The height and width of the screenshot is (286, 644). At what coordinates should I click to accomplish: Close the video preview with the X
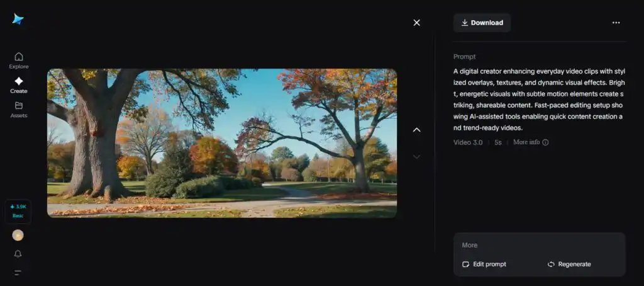pos(416,23)
